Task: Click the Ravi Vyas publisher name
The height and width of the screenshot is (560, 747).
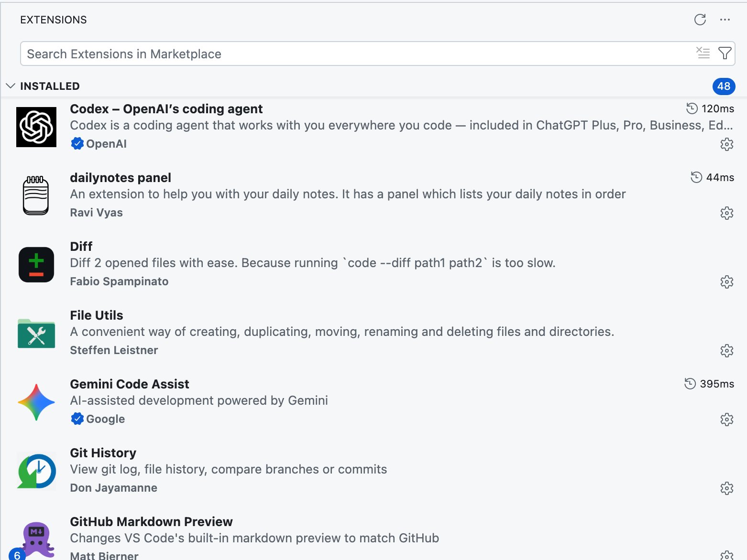Action: pyautogui.click(x=97, y=213)
